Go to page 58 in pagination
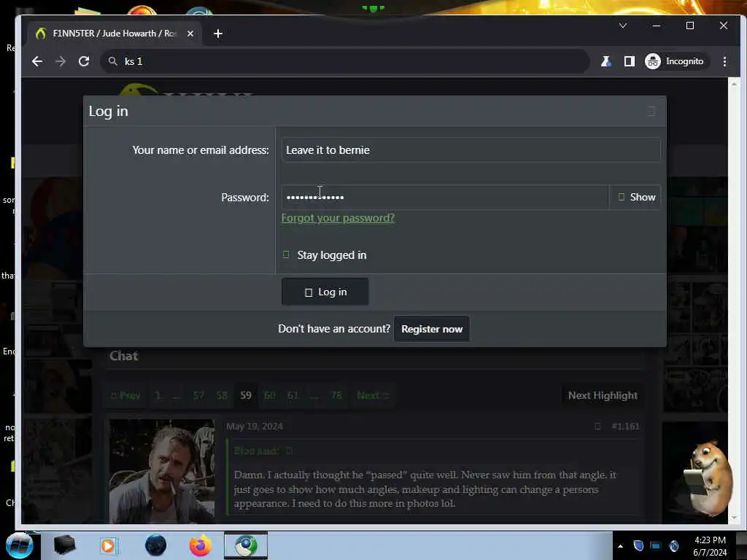The image size is (747, 560). point(222,396)
